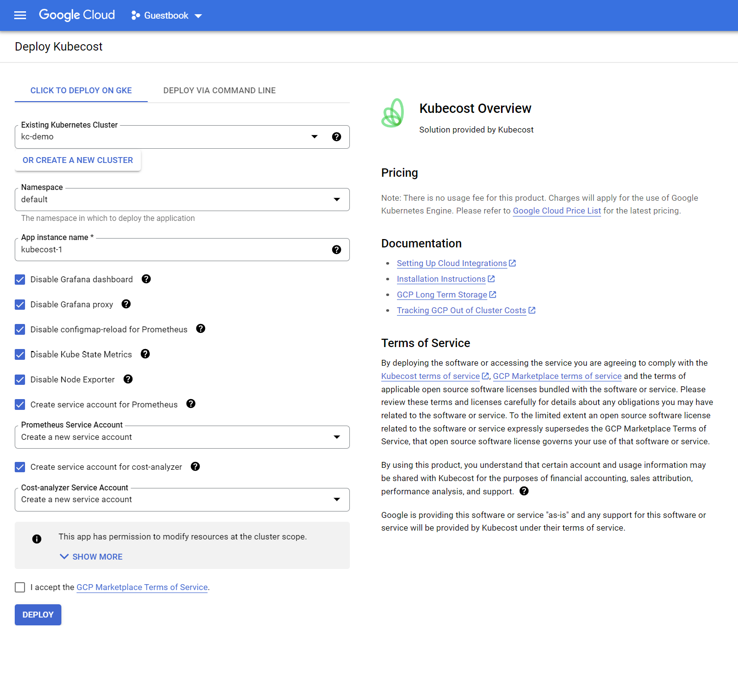Open the Namespace dropdown
738x700 pixels.
(182, 200)
